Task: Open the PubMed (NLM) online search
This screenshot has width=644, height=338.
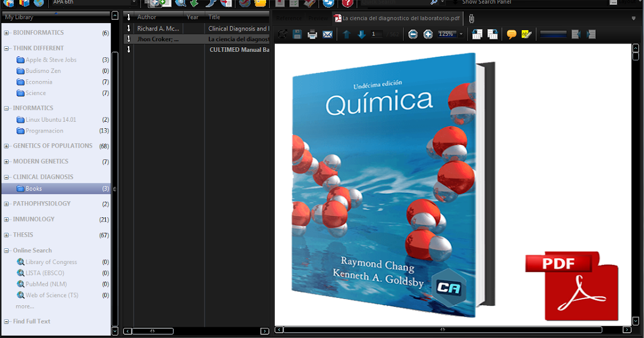Action: point(46,284)
